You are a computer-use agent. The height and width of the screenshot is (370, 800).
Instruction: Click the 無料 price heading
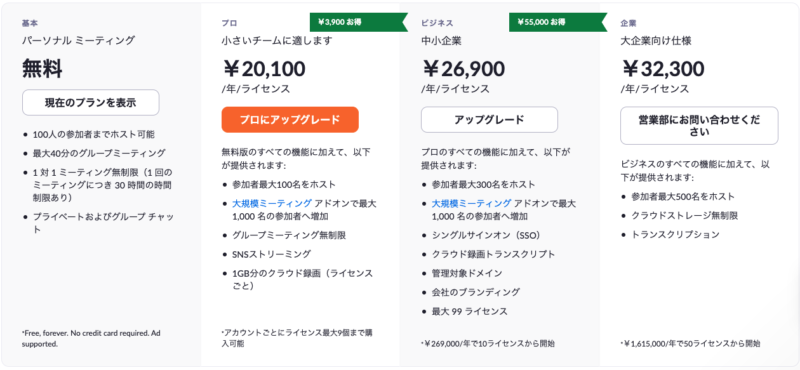(x=42, y=68)
